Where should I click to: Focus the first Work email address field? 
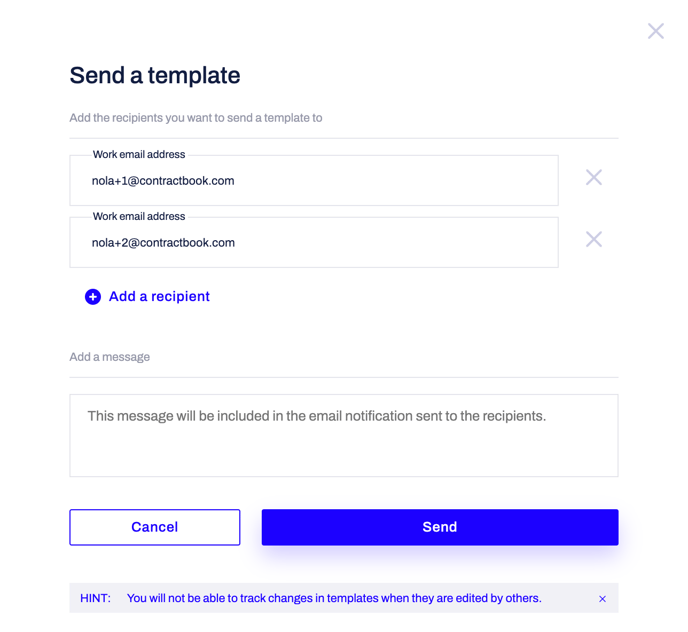[314, 180]
